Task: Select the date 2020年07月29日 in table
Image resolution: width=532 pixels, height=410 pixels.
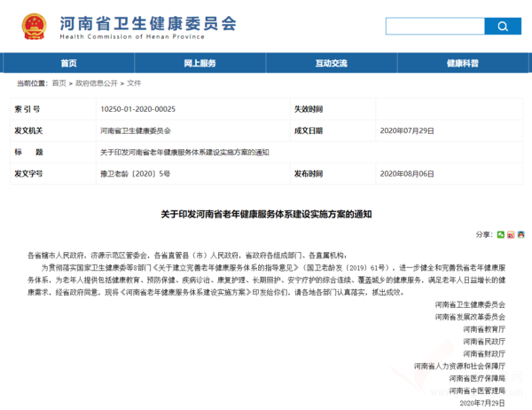Action: [407, 130]
